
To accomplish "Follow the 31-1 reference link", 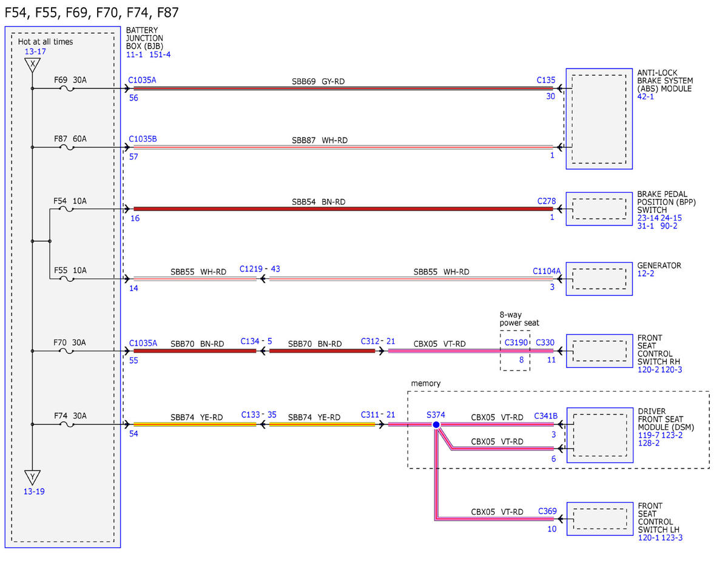I will pyautogui.click(x=645, y=226).
